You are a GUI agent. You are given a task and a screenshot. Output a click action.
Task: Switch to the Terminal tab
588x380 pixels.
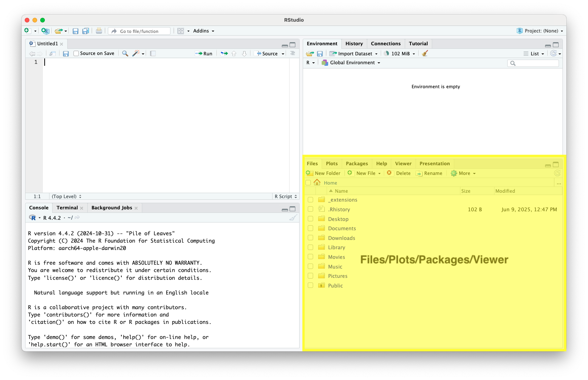coord(67,208)
